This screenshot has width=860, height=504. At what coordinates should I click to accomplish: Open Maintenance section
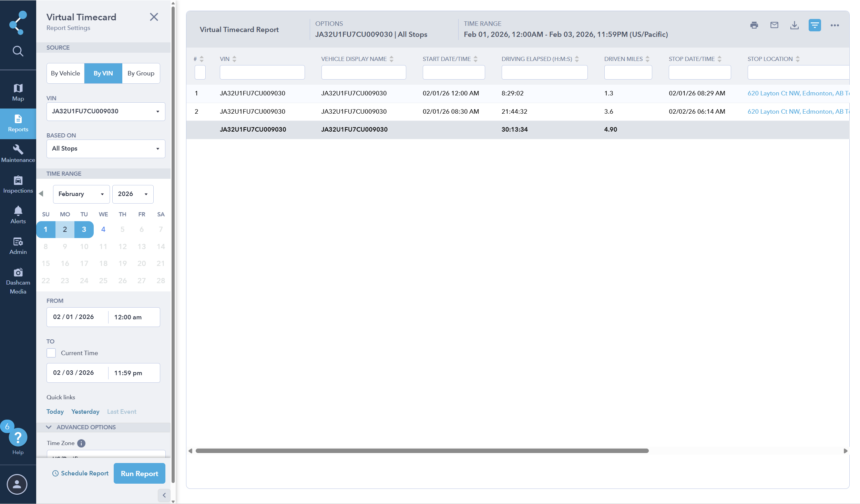pyautogui.click(x=18, y=154)
